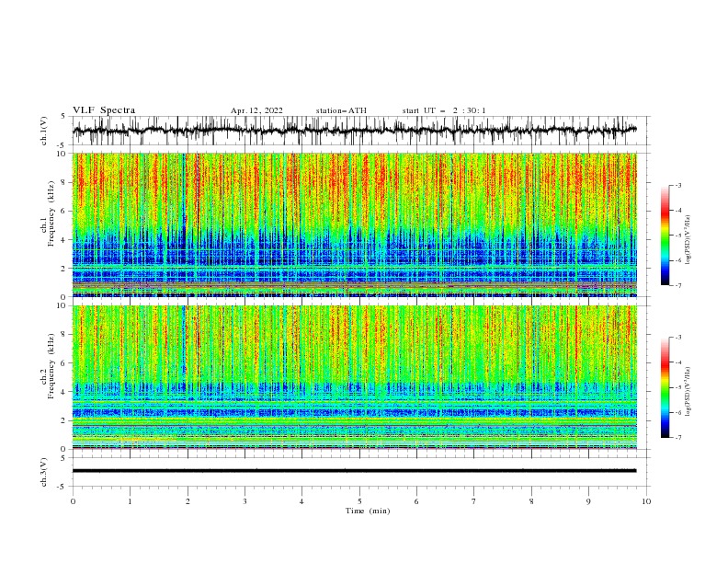Click the ch.2 spectrogram color scale bar

point(665,387)
